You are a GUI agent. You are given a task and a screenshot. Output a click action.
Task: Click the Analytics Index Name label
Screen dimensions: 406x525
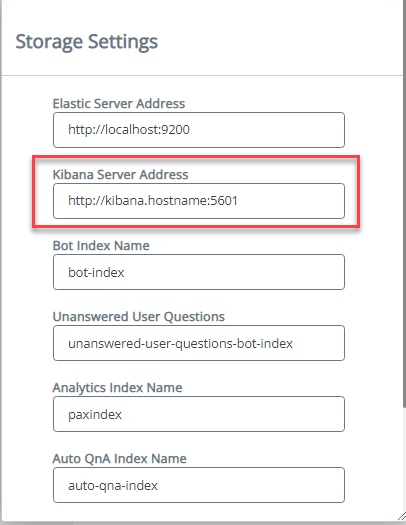click(117, 388)
